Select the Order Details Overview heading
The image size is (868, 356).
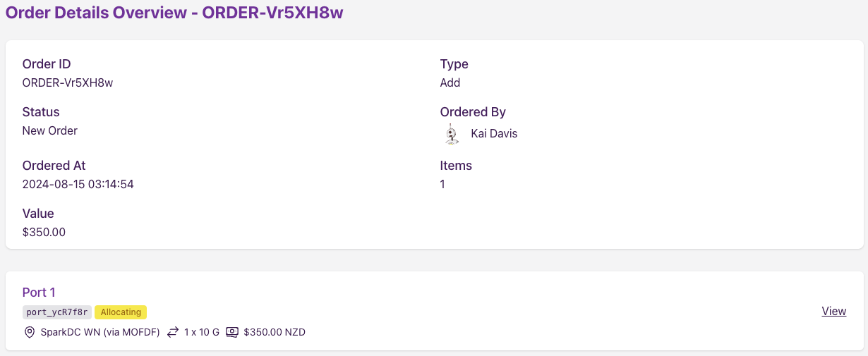(174, 12)
